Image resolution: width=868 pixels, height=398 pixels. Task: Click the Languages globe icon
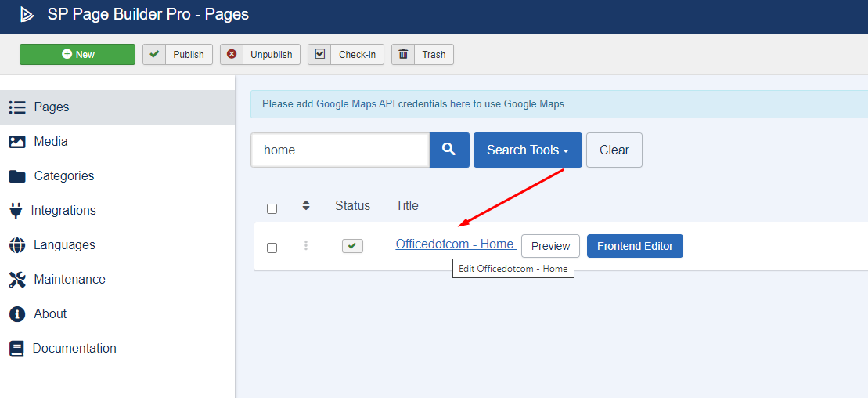[x=17, y=245]
